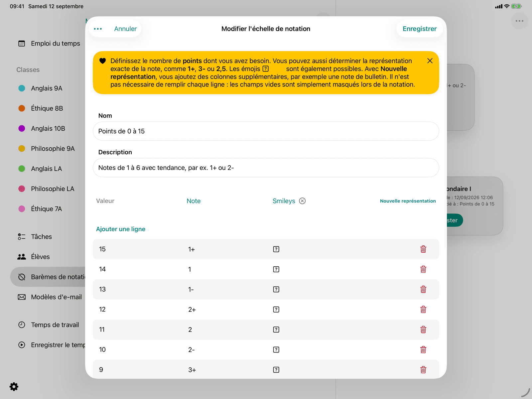
Task: Click the heart icon in banner
Action: tap(102, 61)
